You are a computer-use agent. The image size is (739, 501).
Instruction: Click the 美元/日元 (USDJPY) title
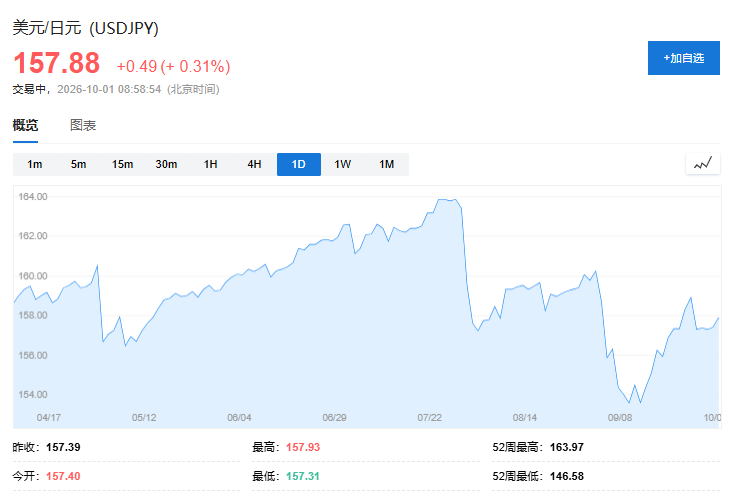coord(85,28)
